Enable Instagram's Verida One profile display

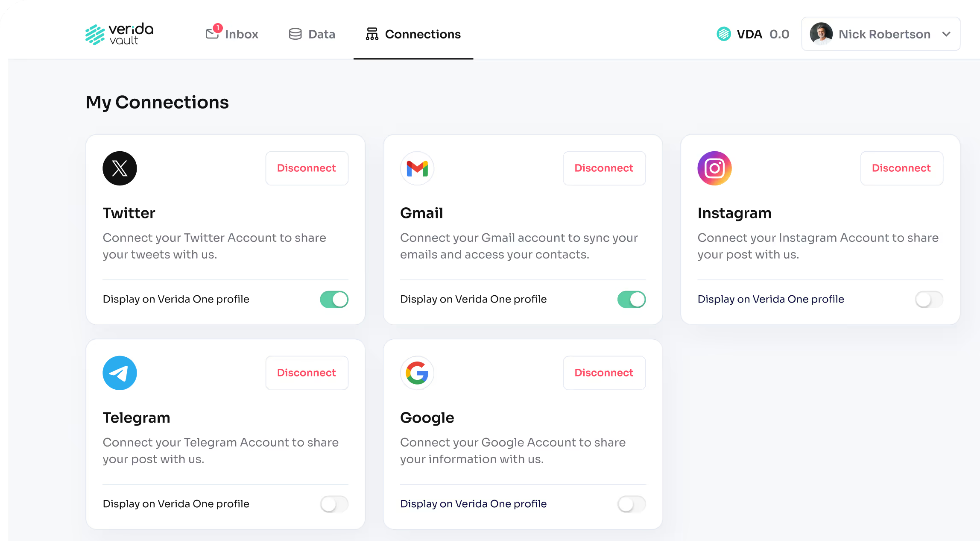[x=929, y=300]
